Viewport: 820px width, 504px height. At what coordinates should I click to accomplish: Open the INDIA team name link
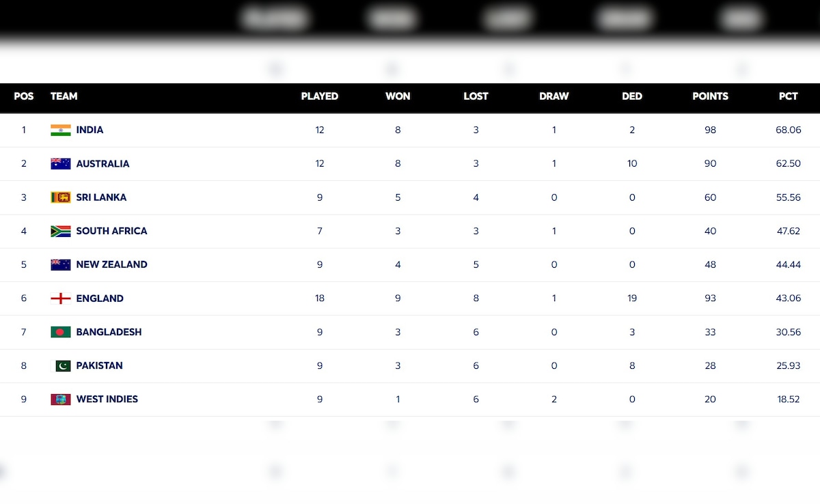90,130
